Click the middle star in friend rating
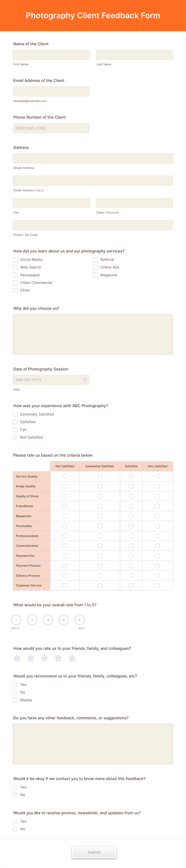186x868 pixels. pyautogui.click(x=44, y=658)
